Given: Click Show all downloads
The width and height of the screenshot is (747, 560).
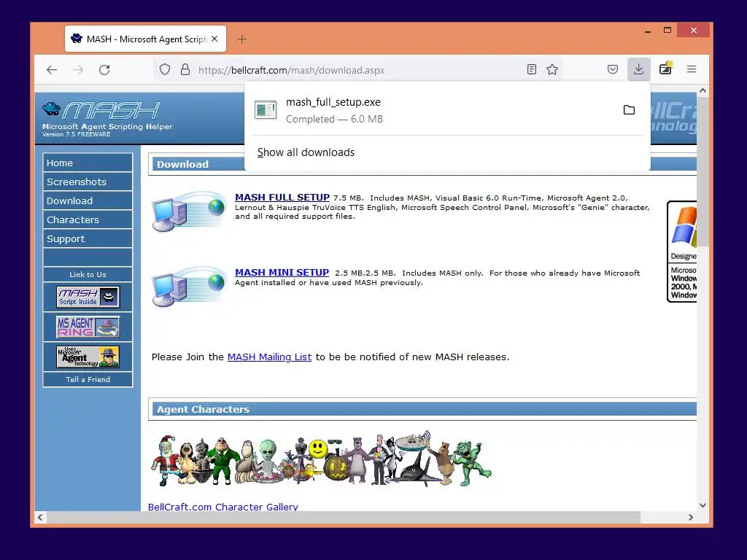Looking at the screenshot, I should (x=306, y=152).
